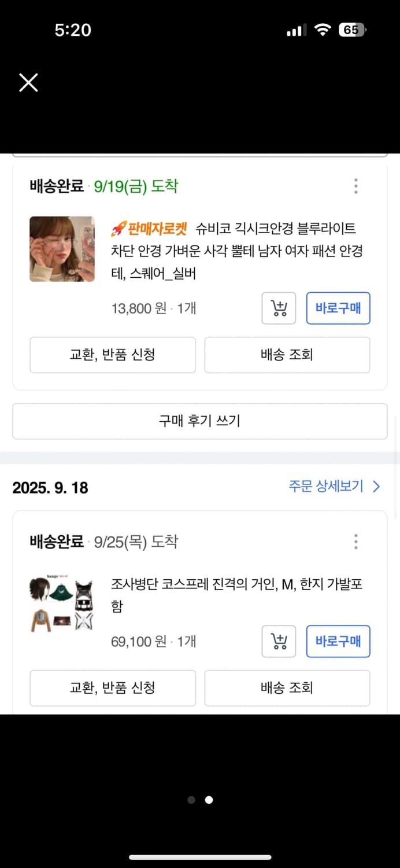The width and height of the screenshot is (400, 868).
Task: Open 주문 상세보기 via its chevron arrow
Action: pos(376,487)
